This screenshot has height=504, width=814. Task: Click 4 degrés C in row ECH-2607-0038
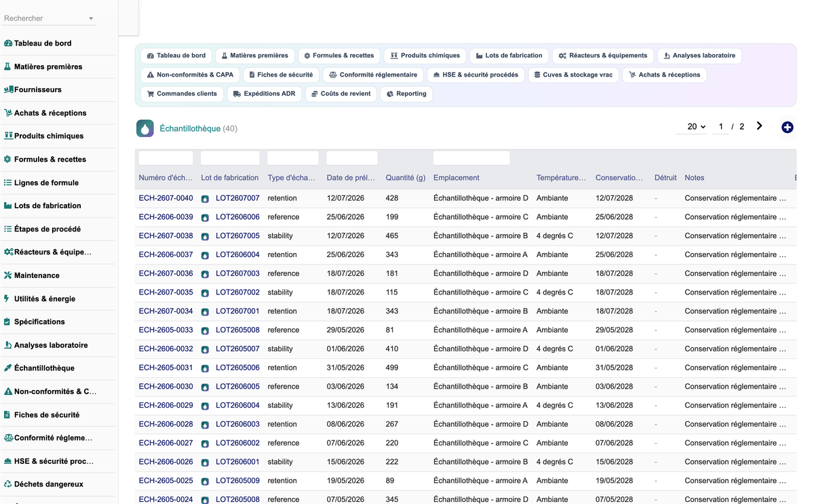click(x=555, y=235)
